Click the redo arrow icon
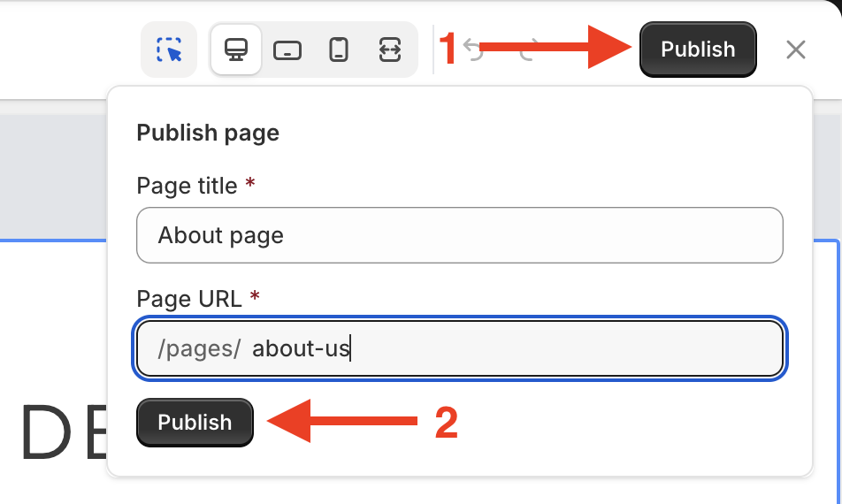Image resolution: width=842 pixels, height=504 pixels. (x=527, y=50)
